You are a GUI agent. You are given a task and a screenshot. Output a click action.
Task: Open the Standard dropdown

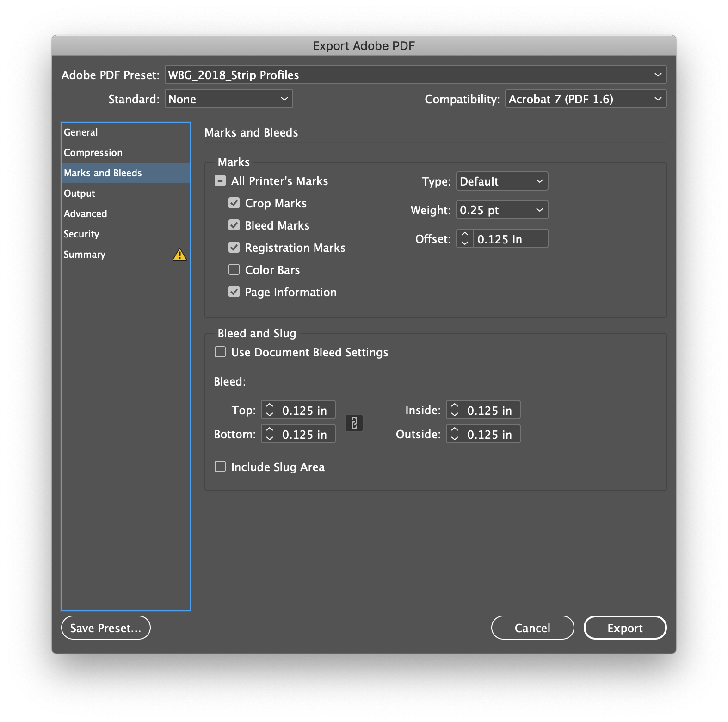coord(229,99)
